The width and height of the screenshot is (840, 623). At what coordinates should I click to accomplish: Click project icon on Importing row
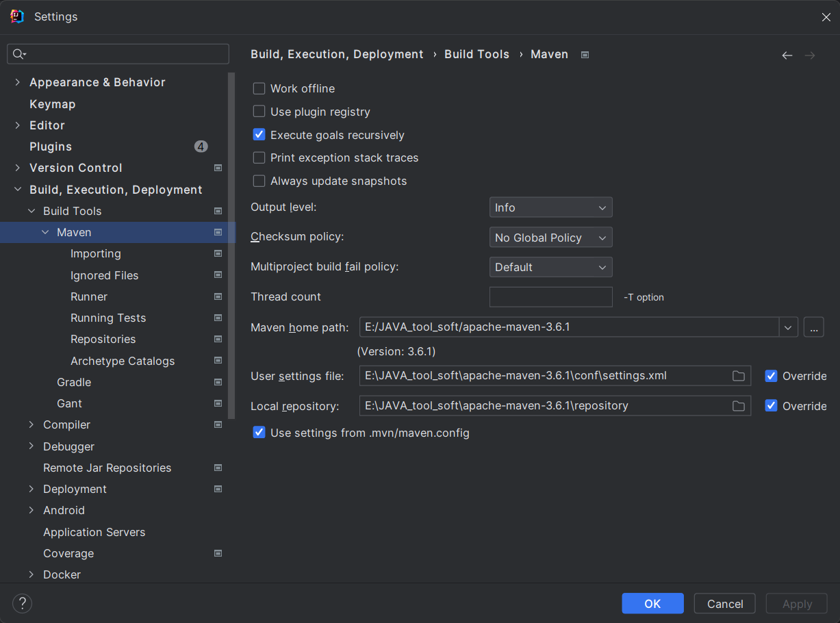(218, 253)
